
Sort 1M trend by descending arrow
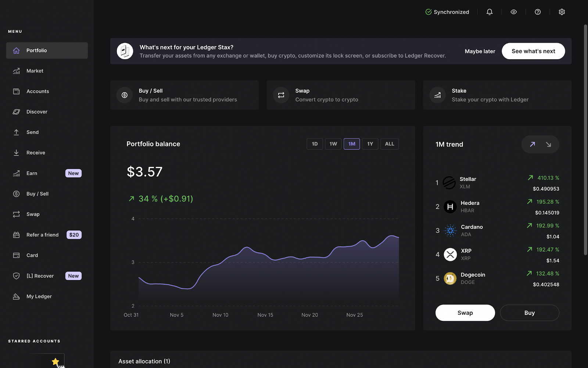[x=549, y=144]
